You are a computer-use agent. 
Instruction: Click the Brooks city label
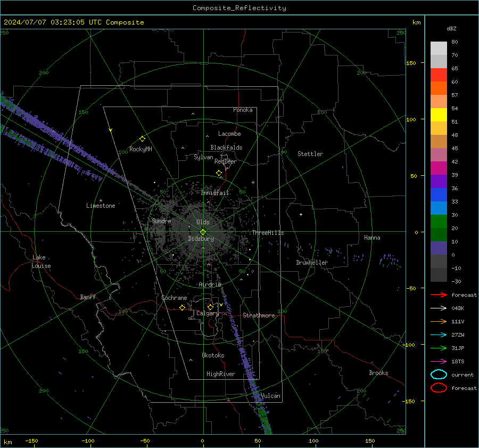click(378, 373)
